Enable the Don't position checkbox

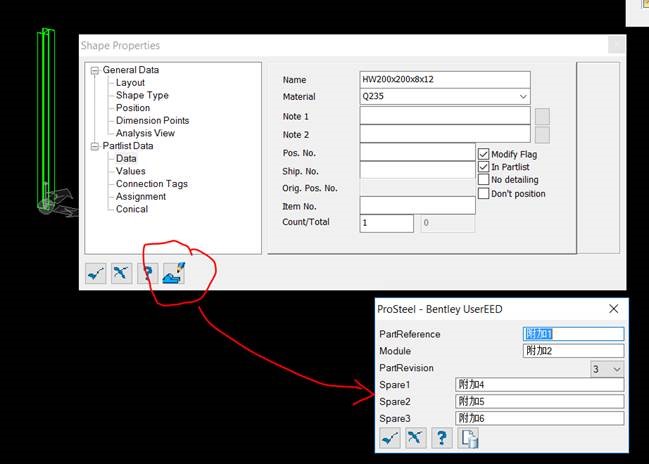(483, 193)
